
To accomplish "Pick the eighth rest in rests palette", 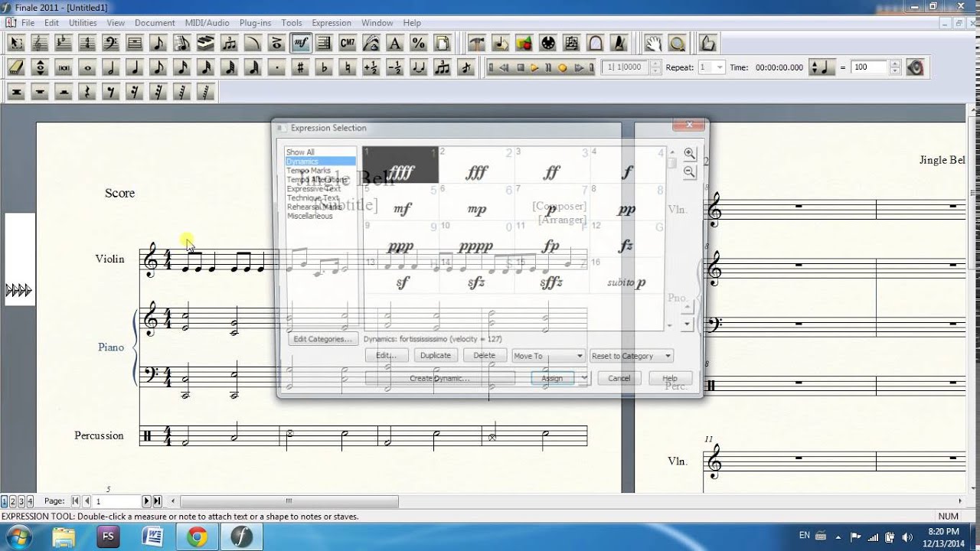I will (111, 92).
